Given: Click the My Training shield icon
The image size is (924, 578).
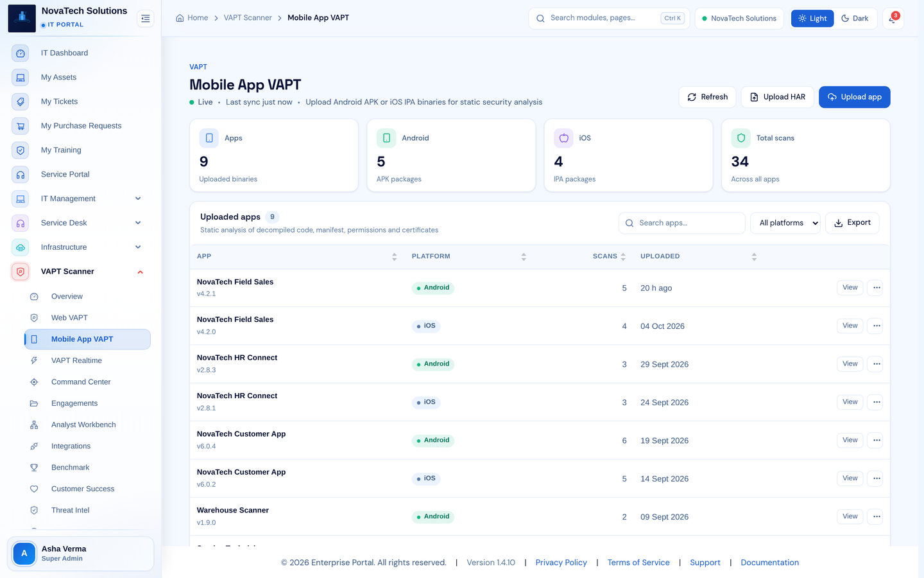Looking at the screenshot, I should [21, 150].
